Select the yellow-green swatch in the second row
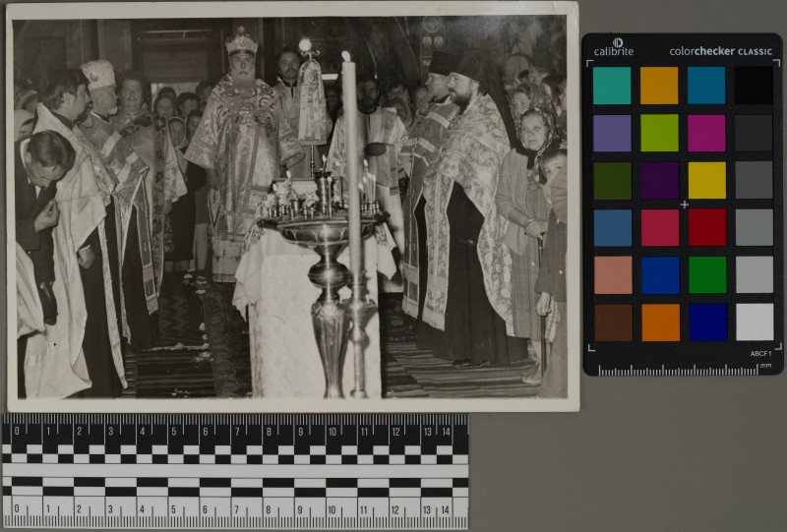The width and height of the screenshot is (787, 532). tap(659, 133)
